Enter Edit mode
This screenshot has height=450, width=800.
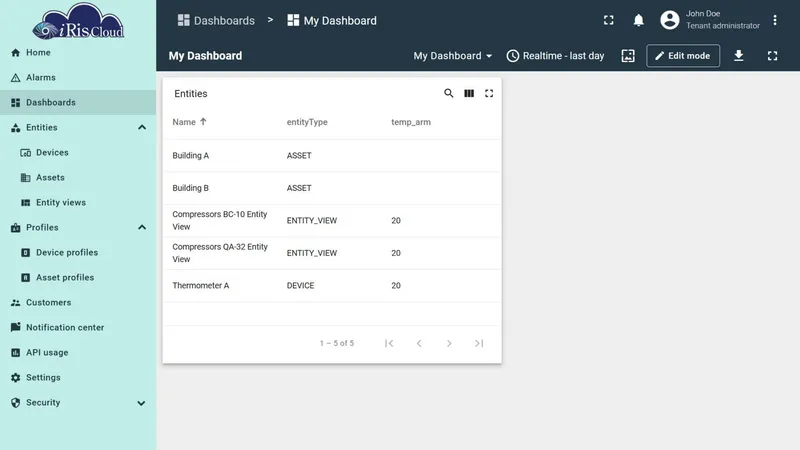click(683, 56)
